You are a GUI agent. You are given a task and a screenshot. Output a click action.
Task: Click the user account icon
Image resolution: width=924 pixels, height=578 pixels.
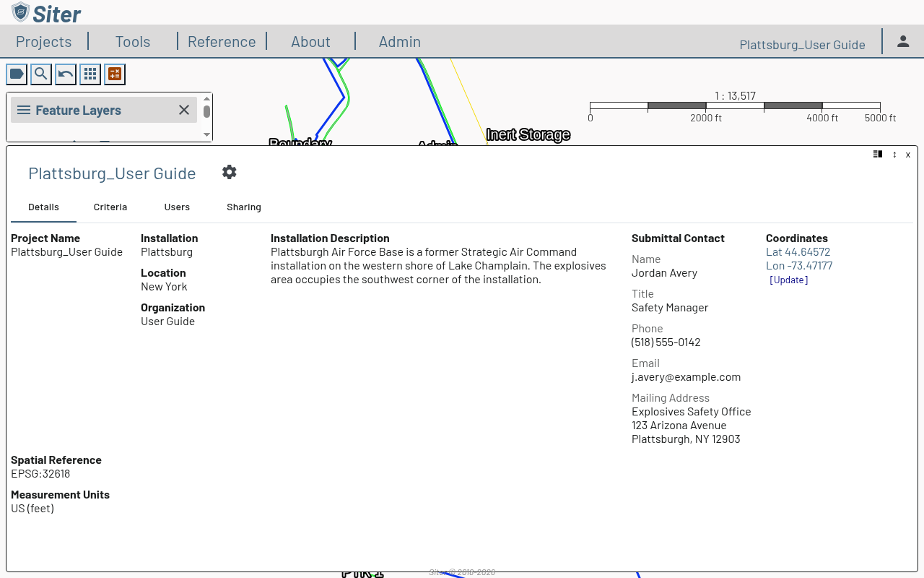903,41
